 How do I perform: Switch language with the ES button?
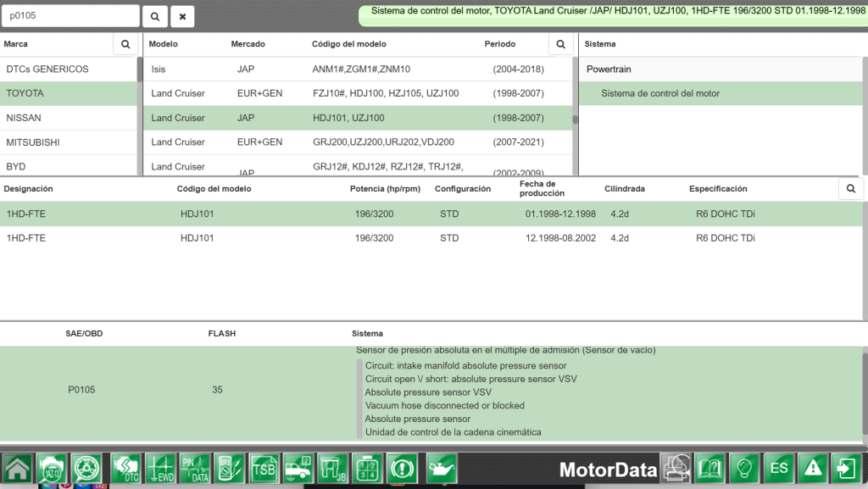coord(779,469)
